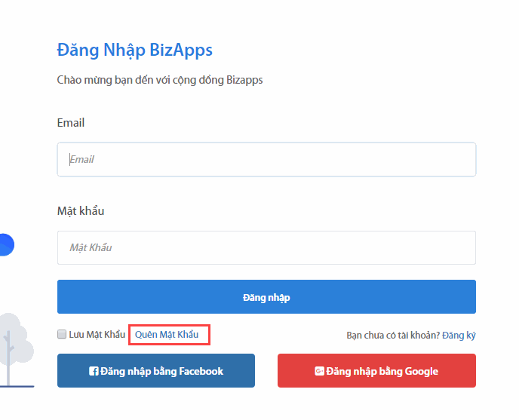Click the Mật khẩu field label
Viewport: 519px width, 420px height.
pyautogui.click(x=81, y=211)
